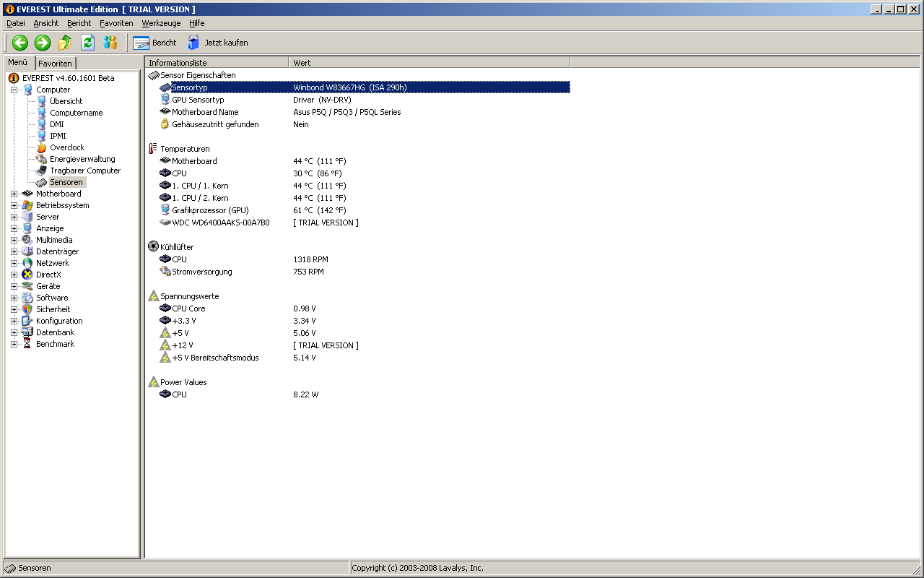This screenshot has height=578, width=924.
Task: Expand the Geräte tree node
Action: point(14,286)
